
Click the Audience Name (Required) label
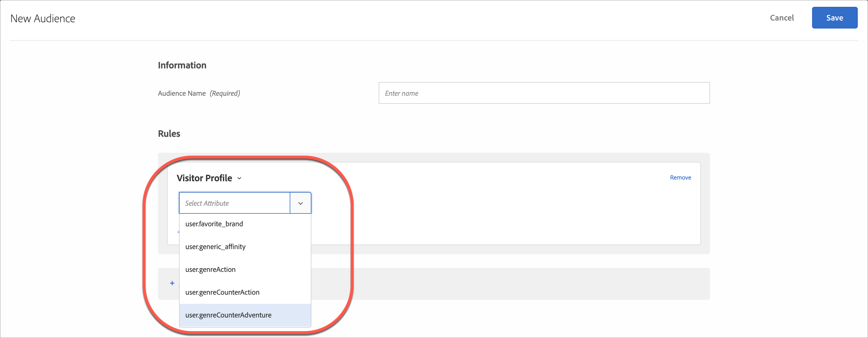tap(198, 93)
